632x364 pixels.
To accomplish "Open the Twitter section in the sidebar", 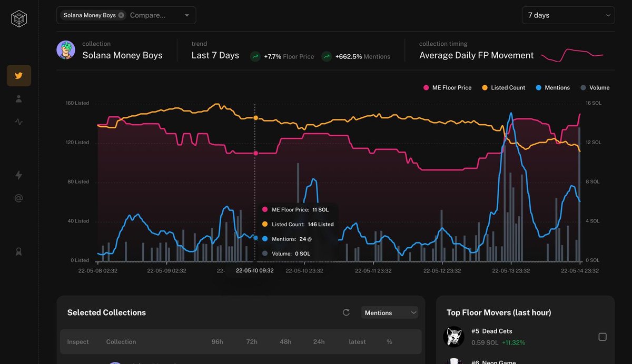I will (x=19, y=76).
